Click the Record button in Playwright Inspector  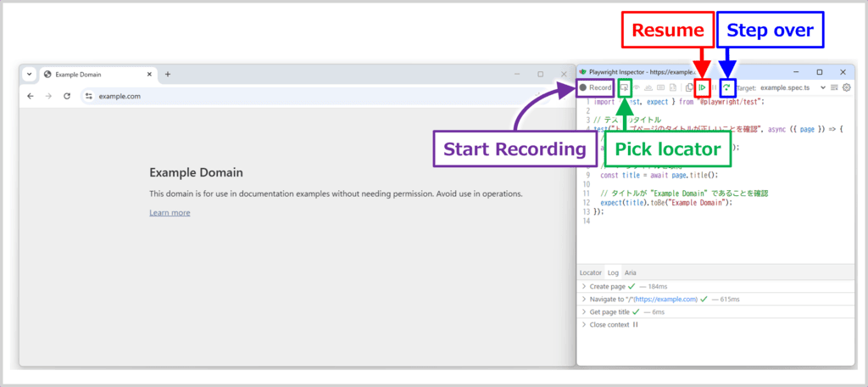(x=595, y=87)
